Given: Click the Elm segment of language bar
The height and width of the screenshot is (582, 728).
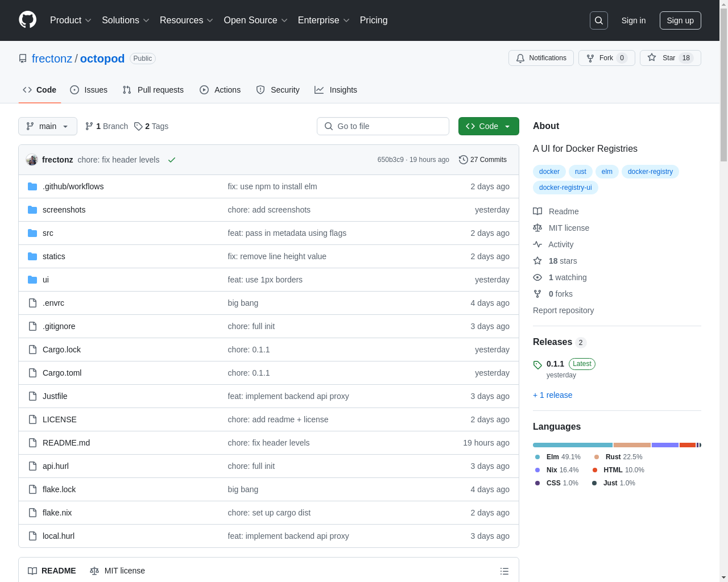Looking at the screenshot, I should 573,445.
